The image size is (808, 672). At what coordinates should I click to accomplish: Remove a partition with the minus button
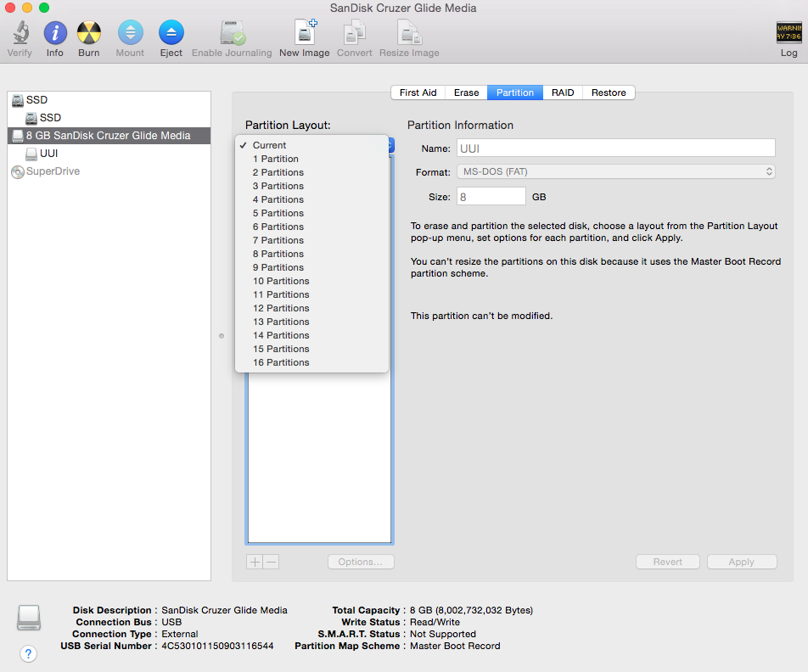pos(272,562)
